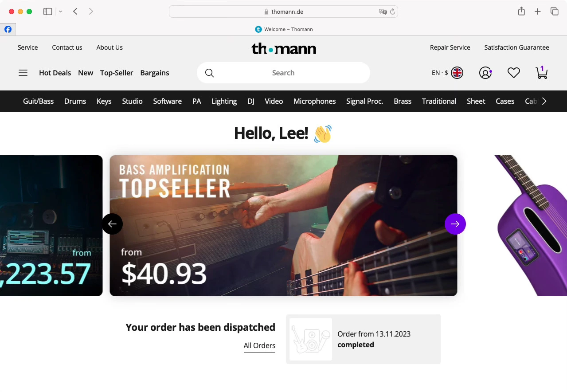The image size is (567, 392).
Task: Open the hamburger menu beside Hot Deals
Action: point(23,73)
